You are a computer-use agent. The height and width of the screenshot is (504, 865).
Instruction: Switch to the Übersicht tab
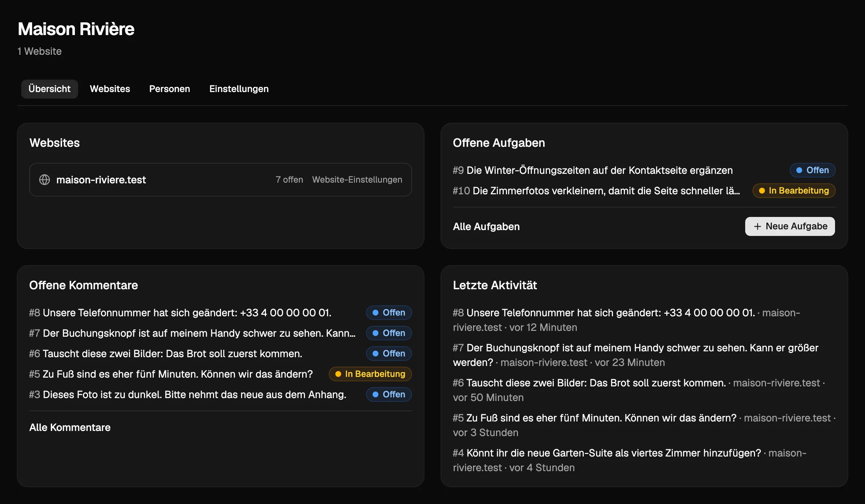coord(49,89)
